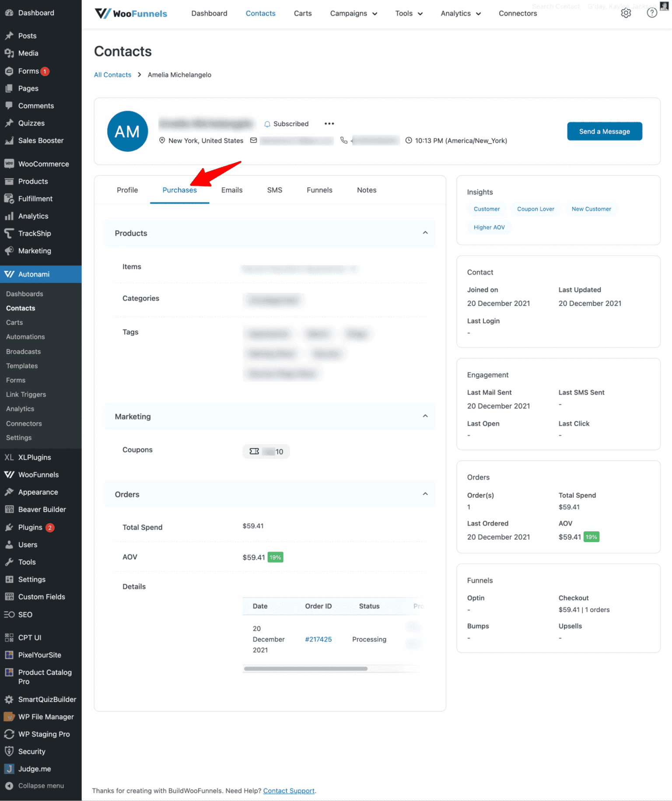The width and height of the screenshot is (672, 801).
Task: Open the settings gear icon in the top bar
Action: click(x=626, y=13)
